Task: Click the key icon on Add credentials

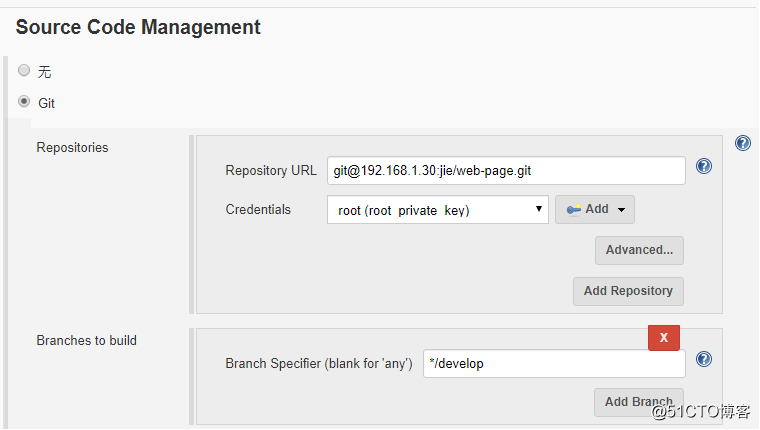Action: tap(574, 209)
